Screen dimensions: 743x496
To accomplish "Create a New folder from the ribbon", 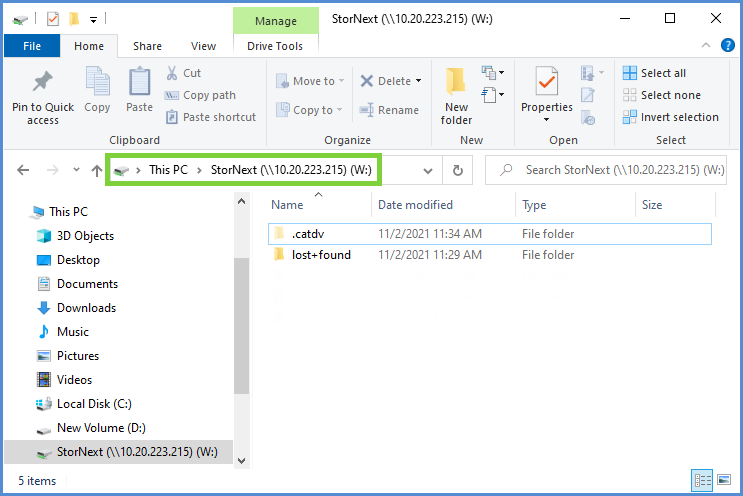I will point(456,96).
